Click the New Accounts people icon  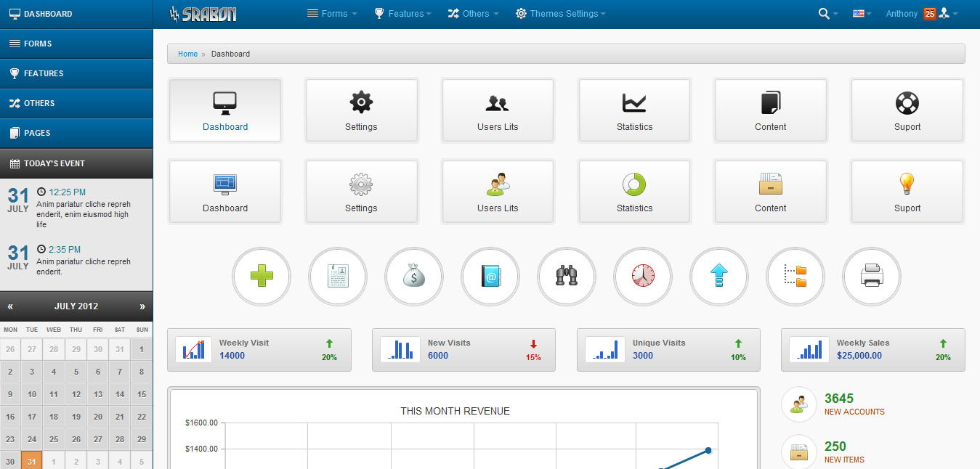pos(798,404)
